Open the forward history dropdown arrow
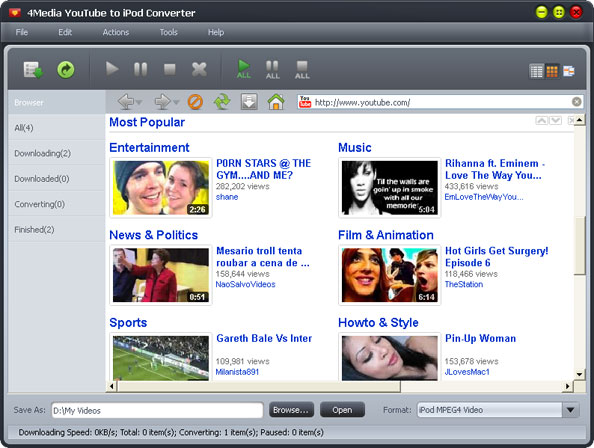 coord(176,102)
